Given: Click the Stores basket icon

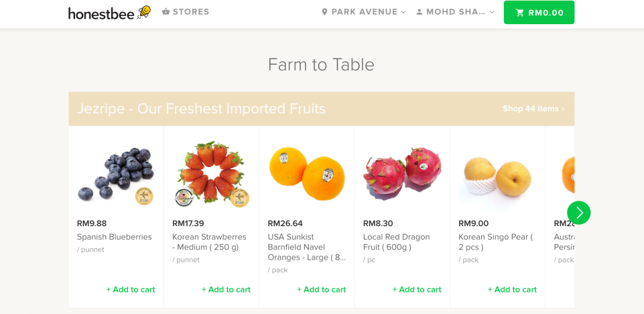Looking at the screenshot, I should [166, 12].
